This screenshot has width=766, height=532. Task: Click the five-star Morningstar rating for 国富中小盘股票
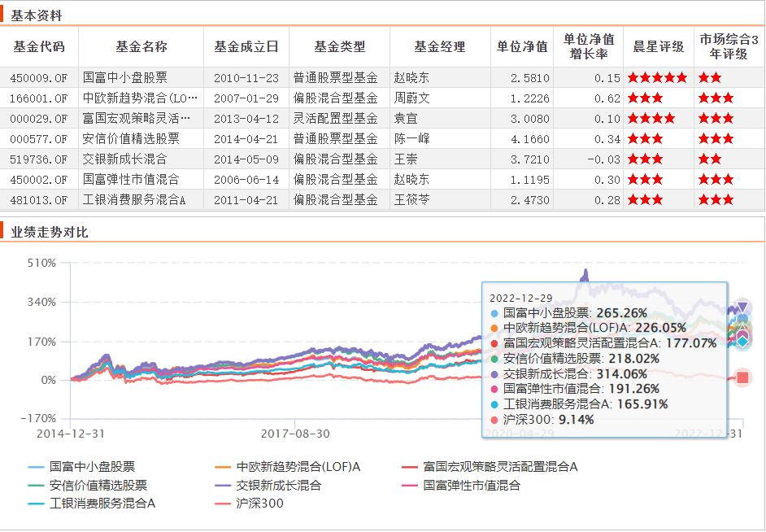(659, 77)
